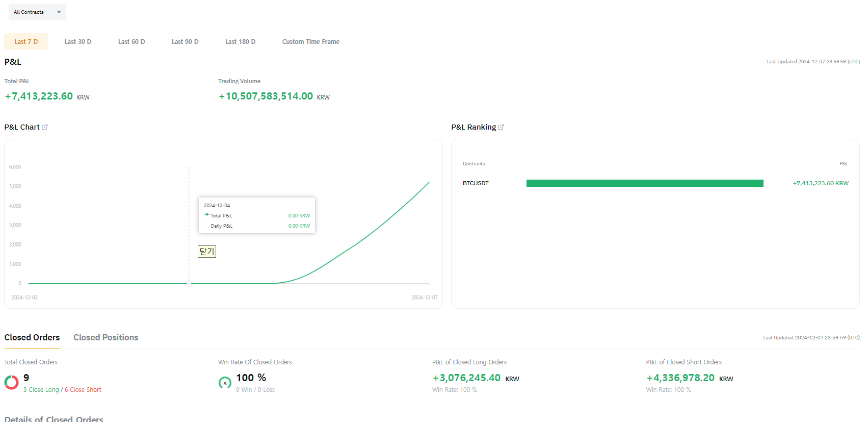
Task: Click the 닫기 close tooltip button
Action: click(207, 252)
